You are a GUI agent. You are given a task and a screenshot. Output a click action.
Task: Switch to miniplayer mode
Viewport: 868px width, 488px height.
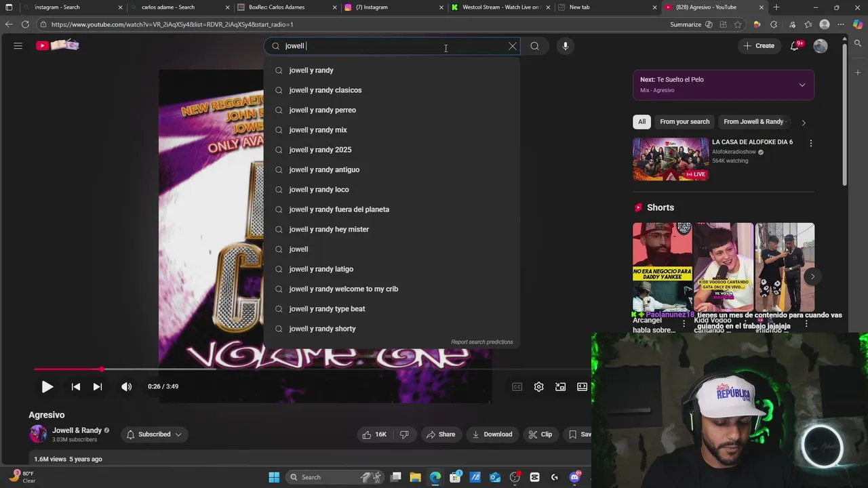point(560,386)
